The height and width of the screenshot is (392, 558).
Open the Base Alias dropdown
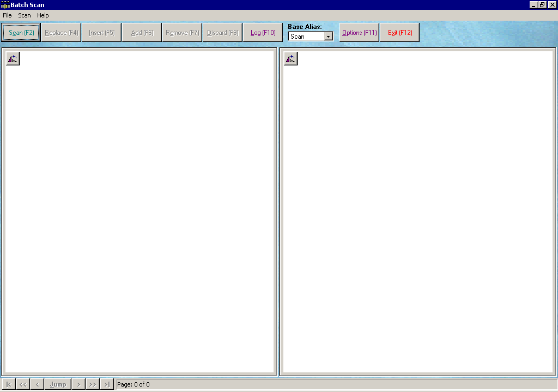click(x=327, y=36)
